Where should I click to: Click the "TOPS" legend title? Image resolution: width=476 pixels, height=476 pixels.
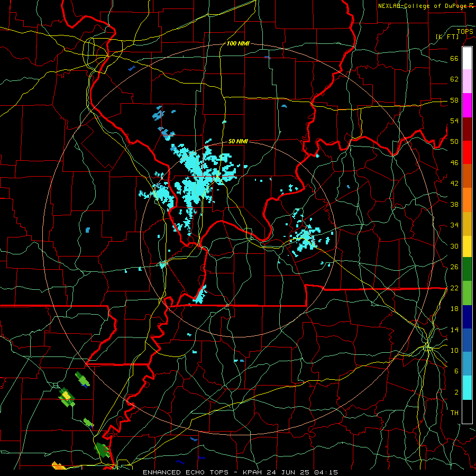[x=465, y=31]
